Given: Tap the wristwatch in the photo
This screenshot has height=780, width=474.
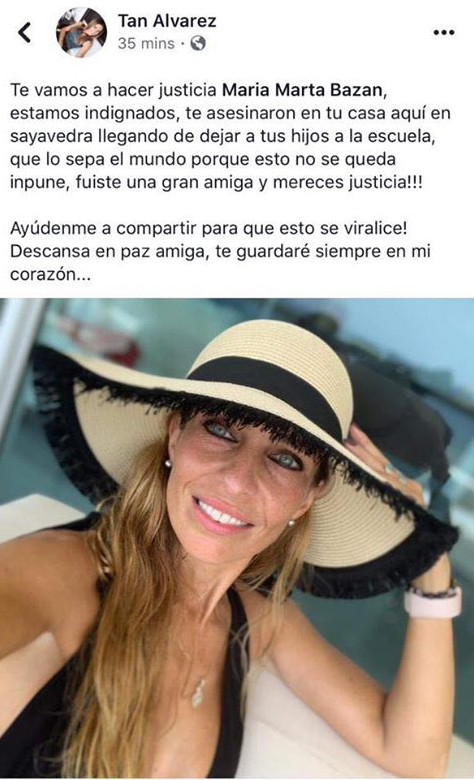Looking at the screenshot, I should [x=432, y=601].
